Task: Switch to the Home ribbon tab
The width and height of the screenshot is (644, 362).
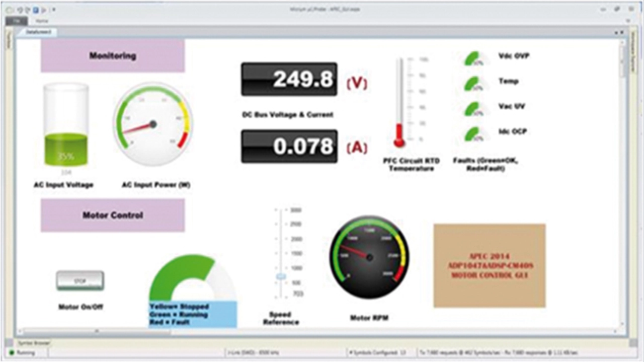Action: (42, 21)
